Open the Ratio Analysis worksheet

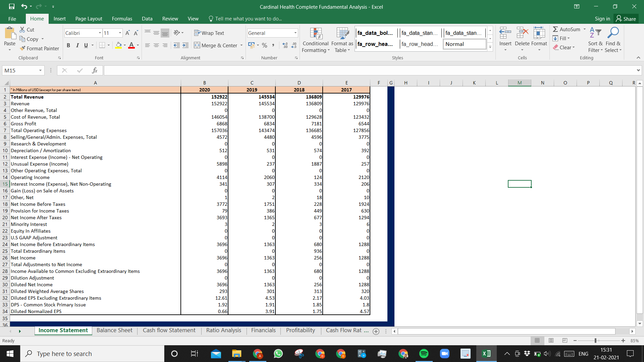223,330
